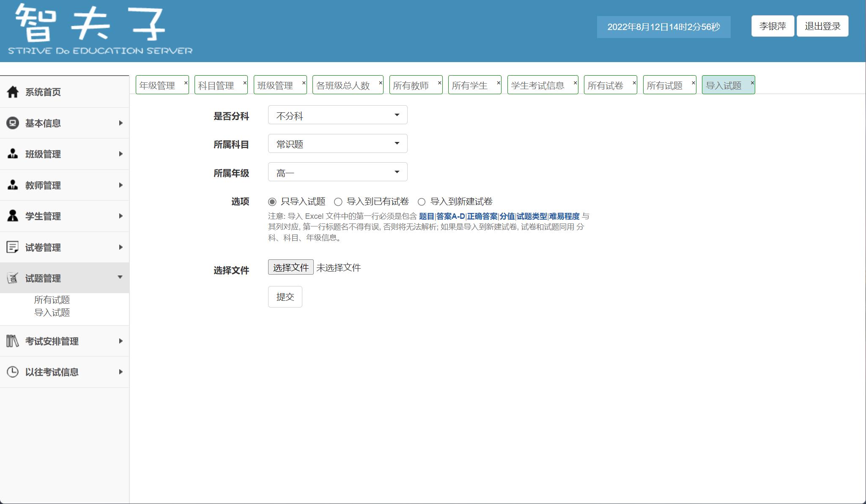Choose 导入到已有试卷 option
The height and width of the screenshot is (504, 866).
click(x=338, y=202)
